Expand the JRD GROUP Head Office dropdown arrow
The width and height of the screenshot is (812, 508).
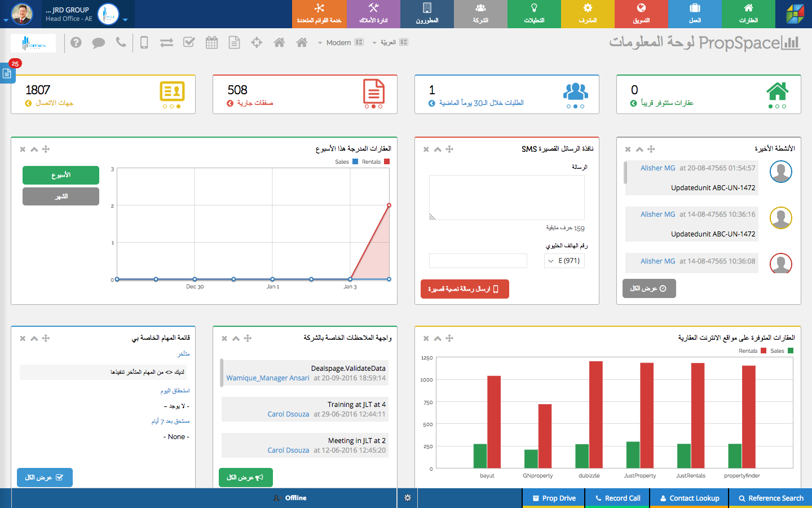125,20
